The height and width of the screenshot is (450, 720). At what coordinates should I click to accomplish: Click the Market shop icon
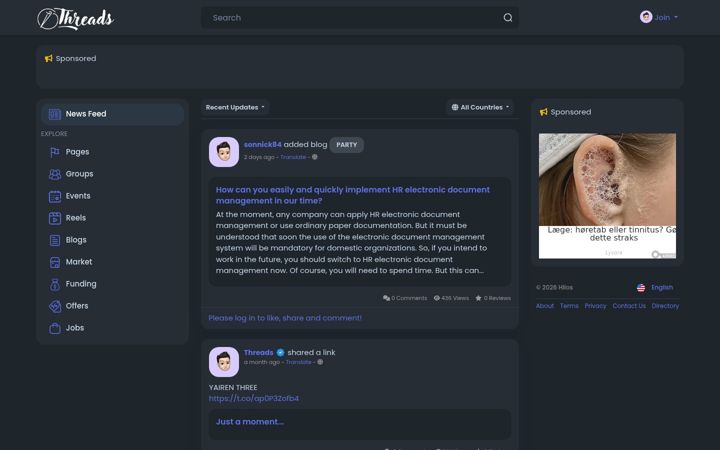pos(55,262)
